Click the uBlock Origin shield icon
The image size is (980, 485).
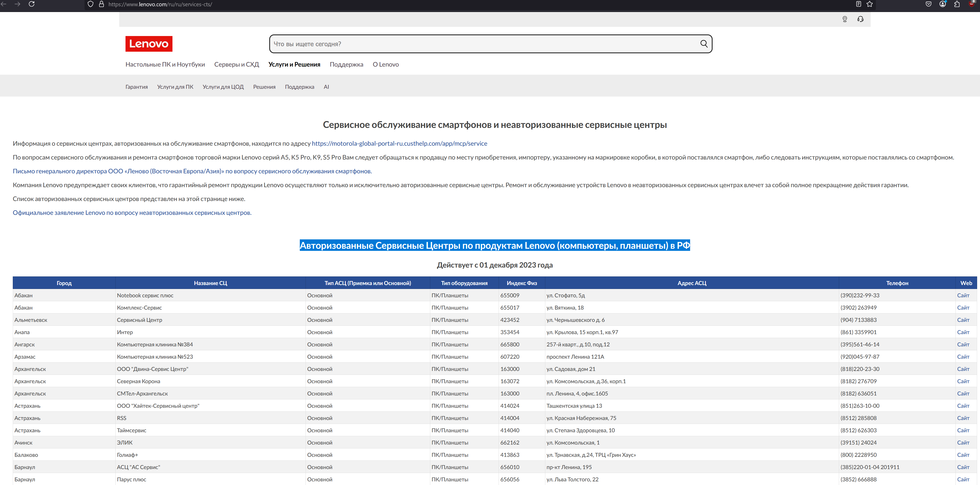(971, 4)
